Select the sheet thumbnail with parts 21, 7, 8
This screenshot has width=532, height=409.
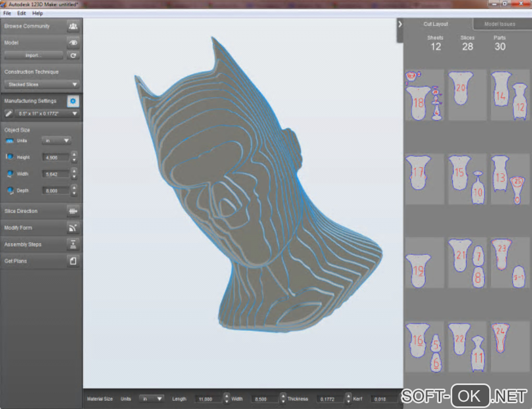[x=467, y=263]
